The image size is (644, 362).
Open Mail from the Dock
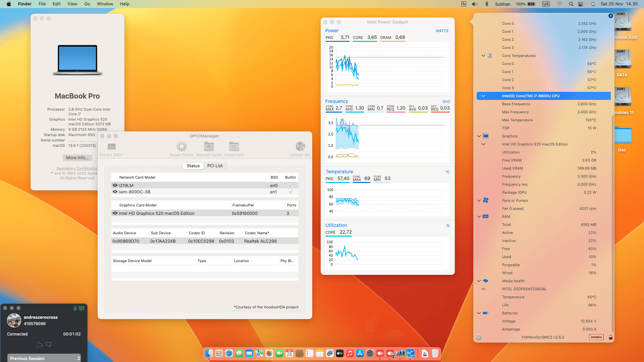(249, 353)
